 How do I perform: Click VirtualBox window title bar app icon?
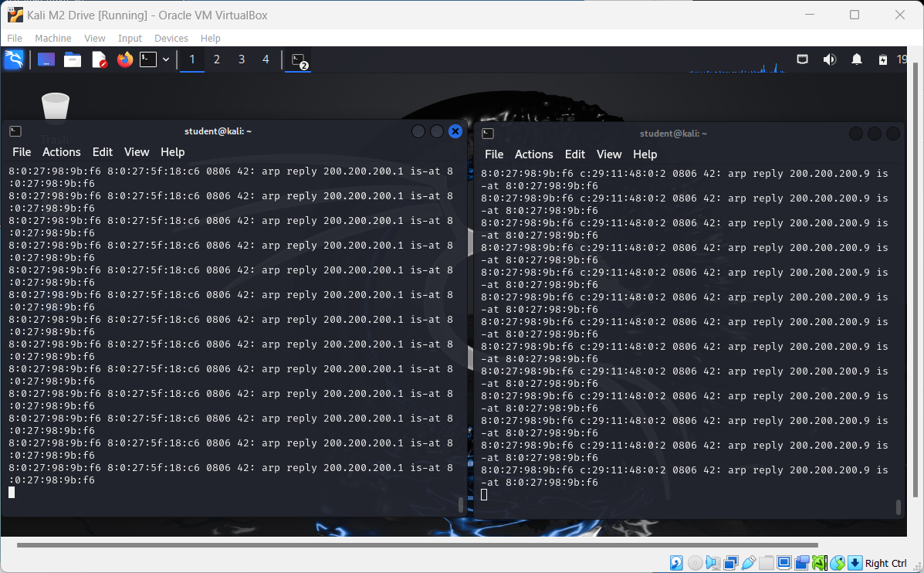pos(15,14)
